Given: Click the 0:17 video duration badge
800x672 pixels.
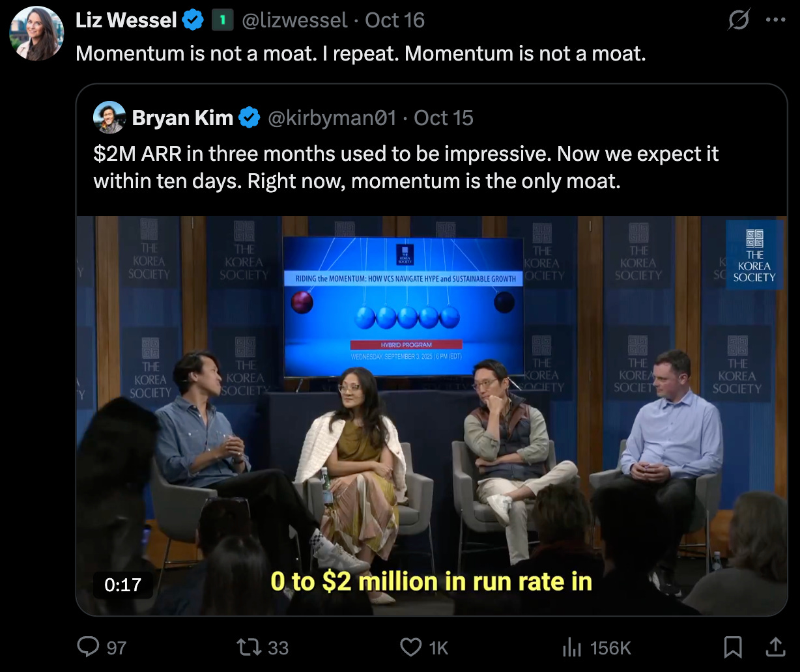Looking at the screenshot, I should (122, 585).
